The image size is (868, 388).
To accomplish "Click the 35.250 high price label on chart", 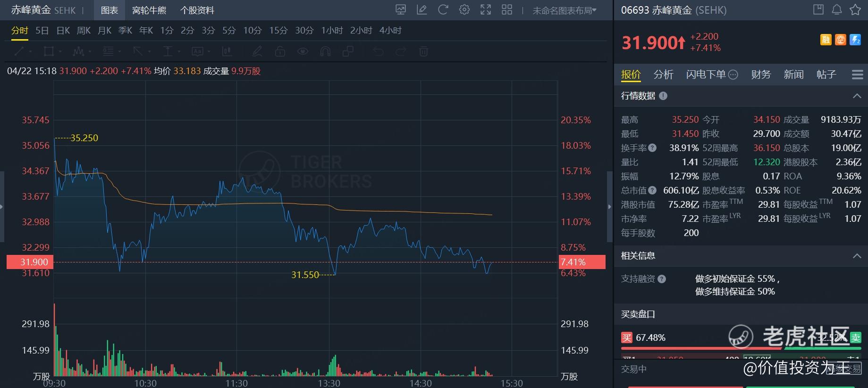I will tap(84, 138).
